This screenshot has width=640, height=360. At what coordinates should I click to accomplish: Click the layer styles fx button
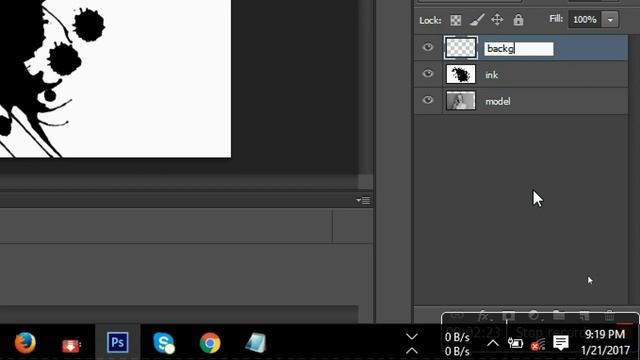tap(483, 316)
